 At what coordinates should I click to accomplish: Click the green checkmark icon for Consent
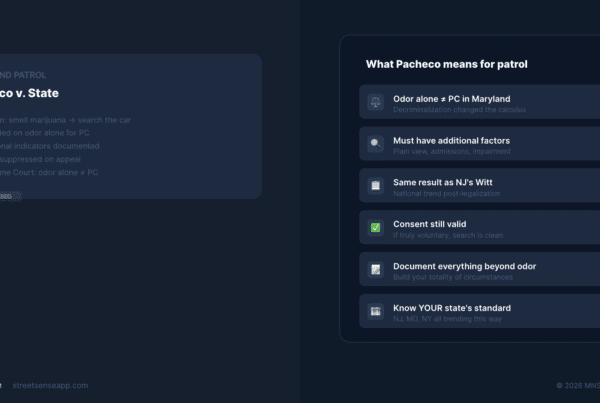point(376,227)
